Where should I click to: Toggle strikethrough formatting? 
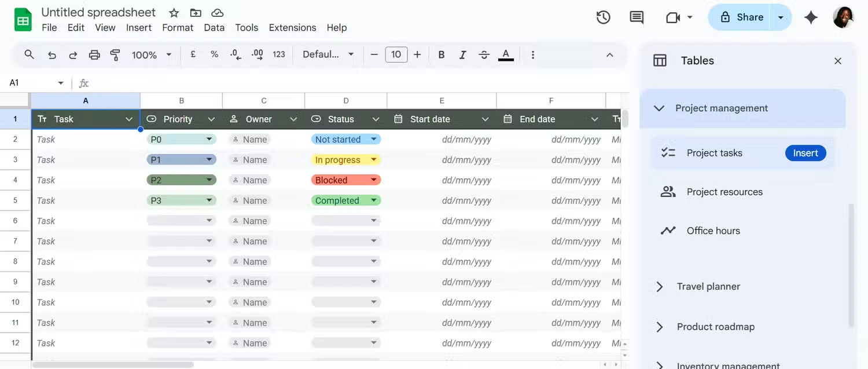click(x=484, y=54)
